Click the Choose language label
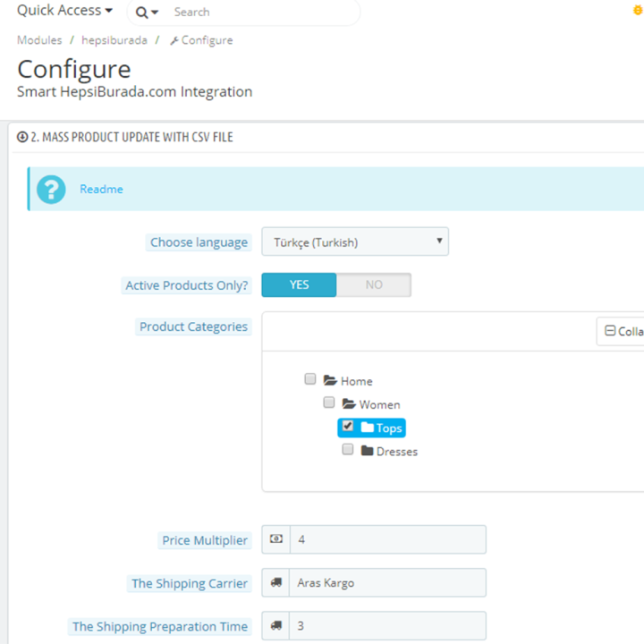Image resolution: width=644 pixels, height=644 pixels. tap(199, 242)
